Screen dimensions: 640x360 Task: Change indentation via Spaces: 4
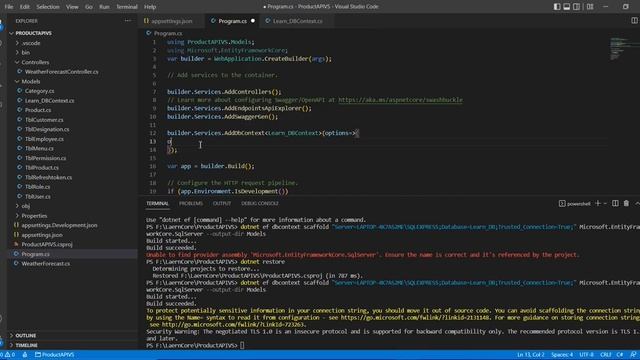coord(562,355)
